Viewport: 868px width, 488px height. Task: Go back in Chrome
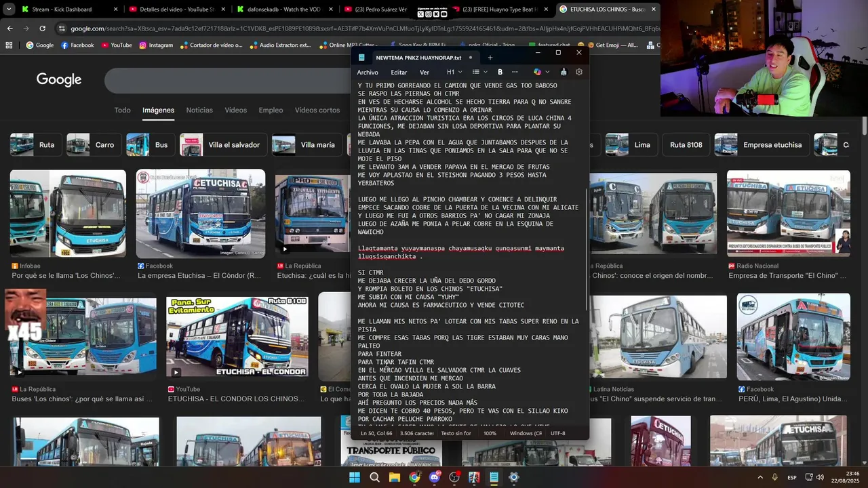point(9,28)
